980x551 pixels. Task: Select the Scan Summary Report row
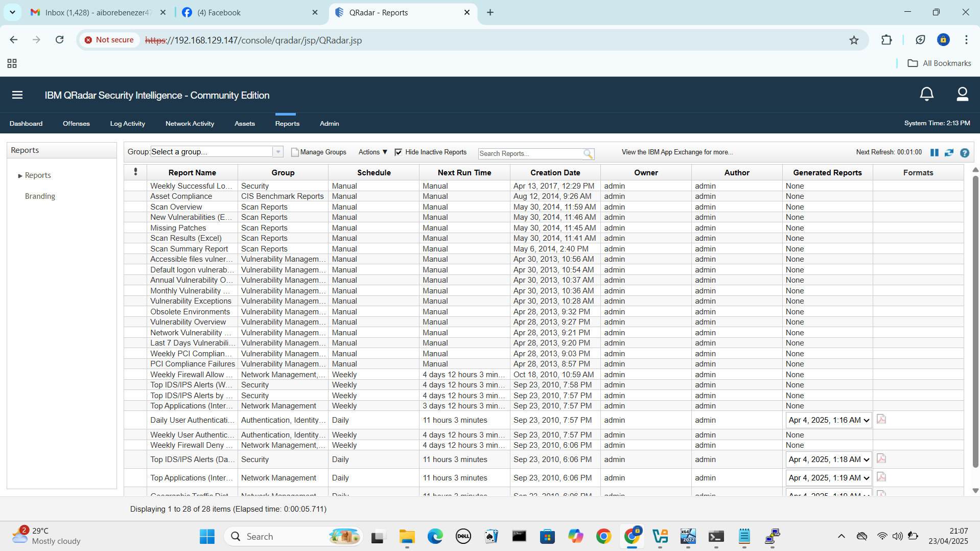pos(544,249)
